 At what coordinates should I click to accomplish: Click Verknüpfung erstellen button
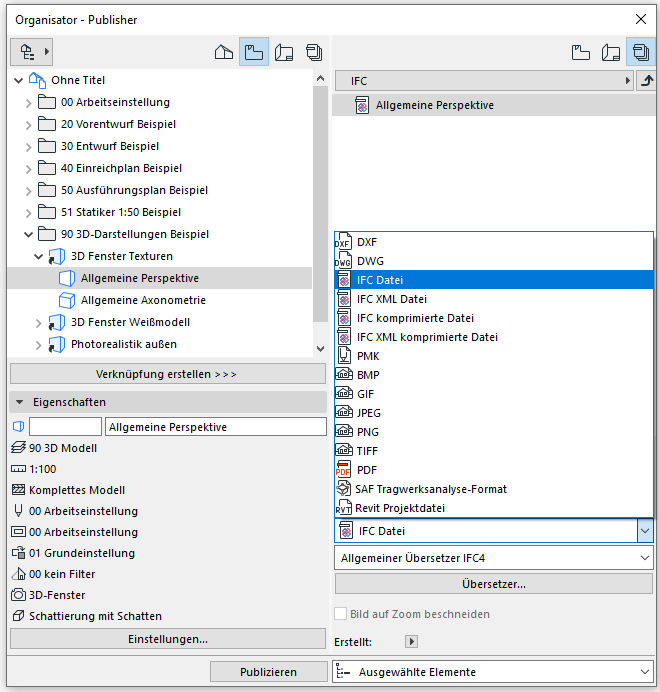tap(168, 374)
